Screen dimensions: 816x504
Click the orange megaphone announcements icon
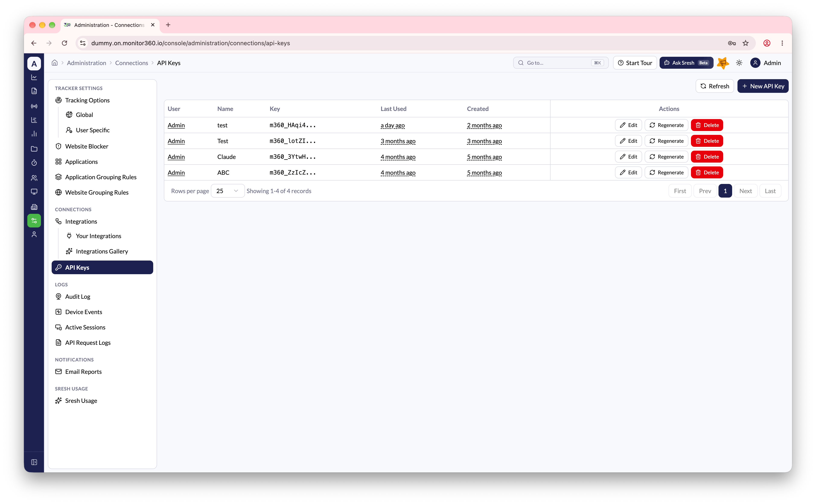pos(723,63)
